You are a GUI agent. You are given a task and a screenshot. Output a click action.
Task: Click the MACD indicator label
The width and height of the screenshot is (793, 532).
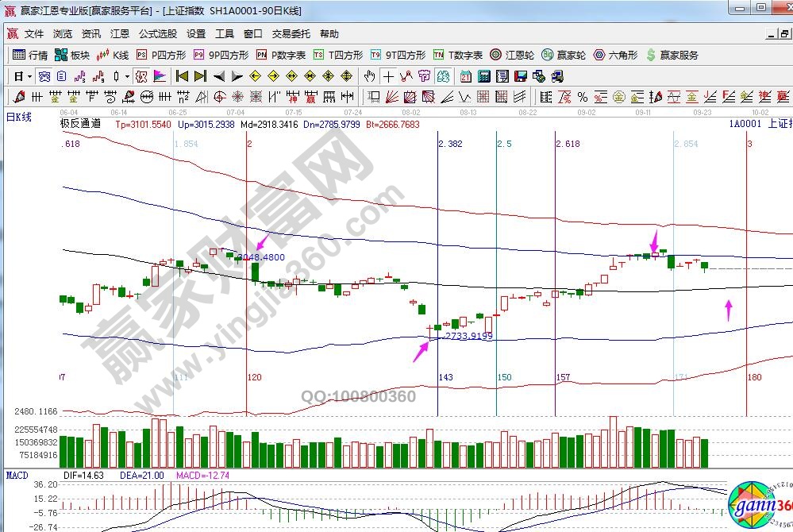[17, 476]
